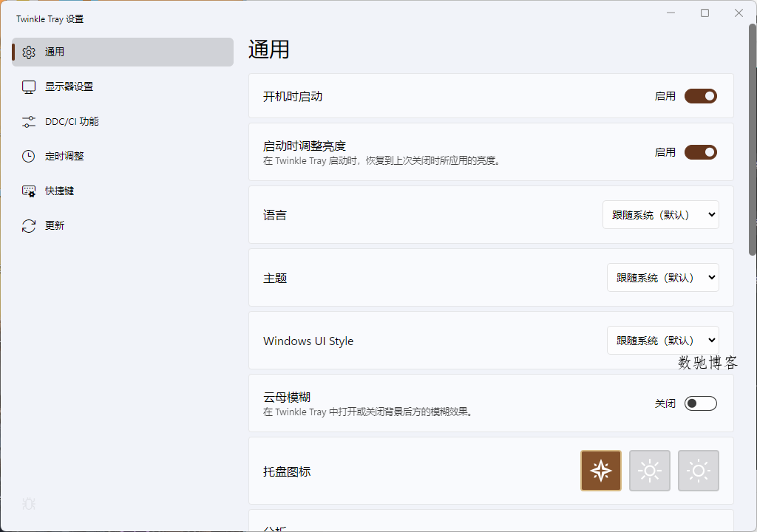Select the four-point star tray icon

[600, 471]
